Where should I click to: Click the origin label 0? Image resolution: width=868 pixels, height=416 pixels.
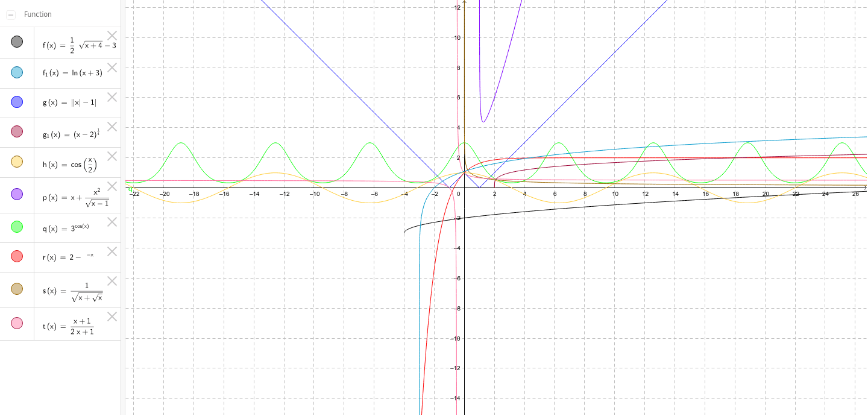[x=459, y=194]
